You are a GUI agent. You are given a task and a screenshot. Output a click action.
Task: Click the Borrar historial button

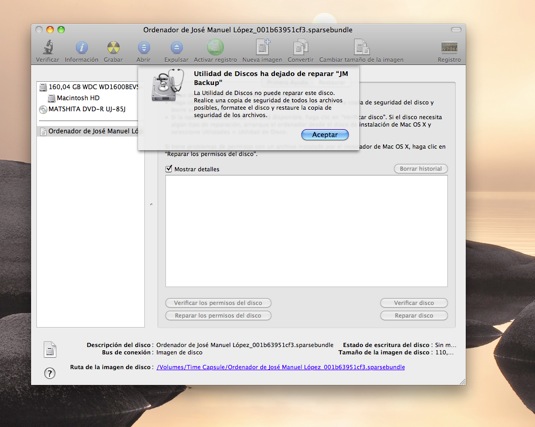click(x=421, y=169)
